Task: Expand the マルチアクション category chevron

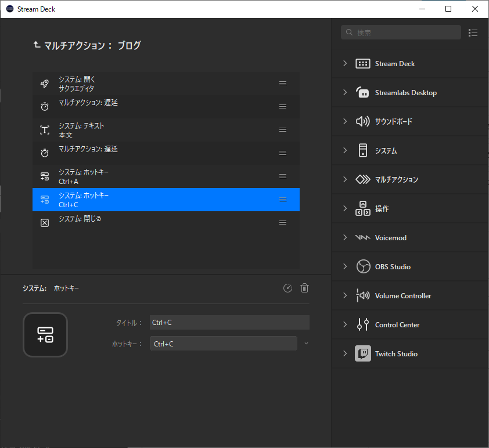Action: (x=345, y=179)
